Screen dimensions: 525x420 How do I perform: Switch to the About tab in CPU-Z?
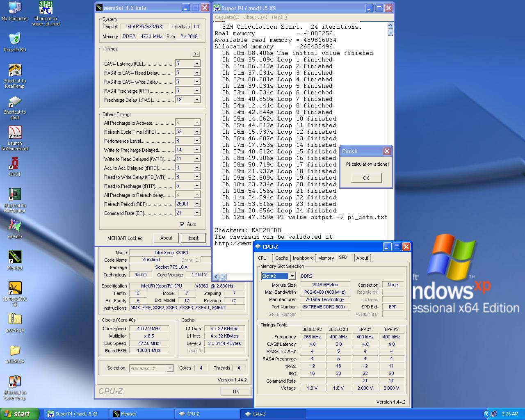[x=362, y=258]
